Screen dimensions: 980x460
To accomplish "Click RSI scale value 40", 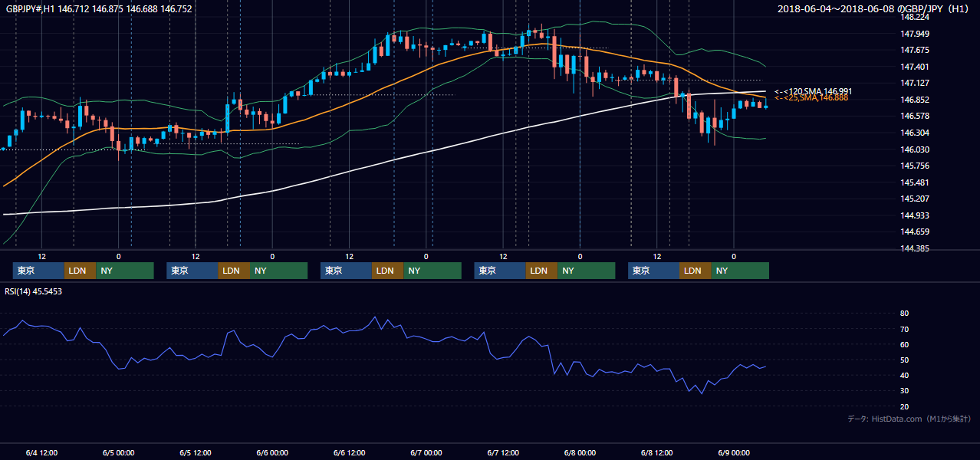I will pyautogui.click(x=905, y=375).
